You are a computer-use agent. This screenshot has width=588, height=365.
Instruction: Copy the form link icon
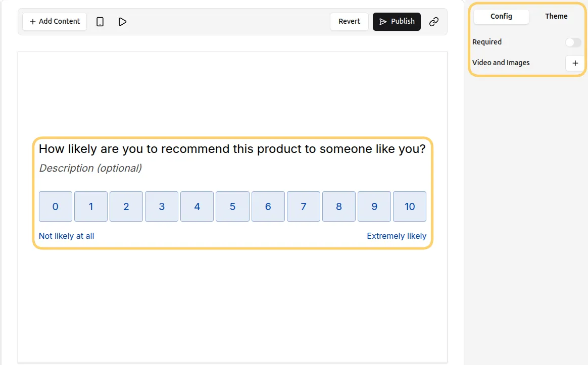(x=433, y=22)
